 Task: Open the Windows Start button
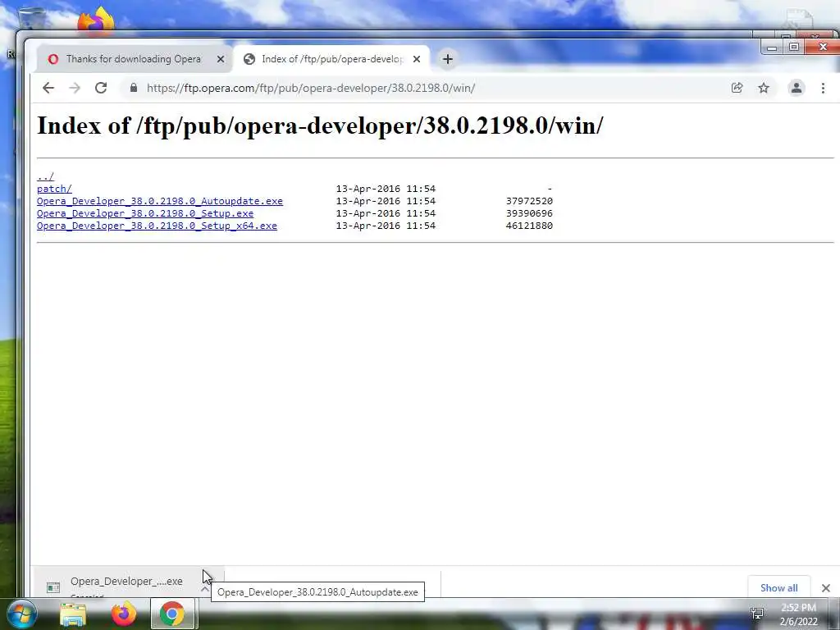click(21, 614)
